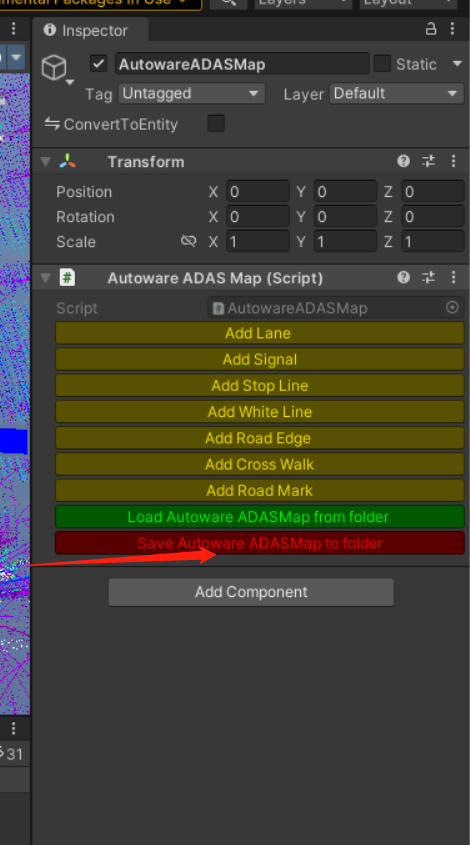
Task: Click the Add Stop Line button
Action: coord(259,386)
